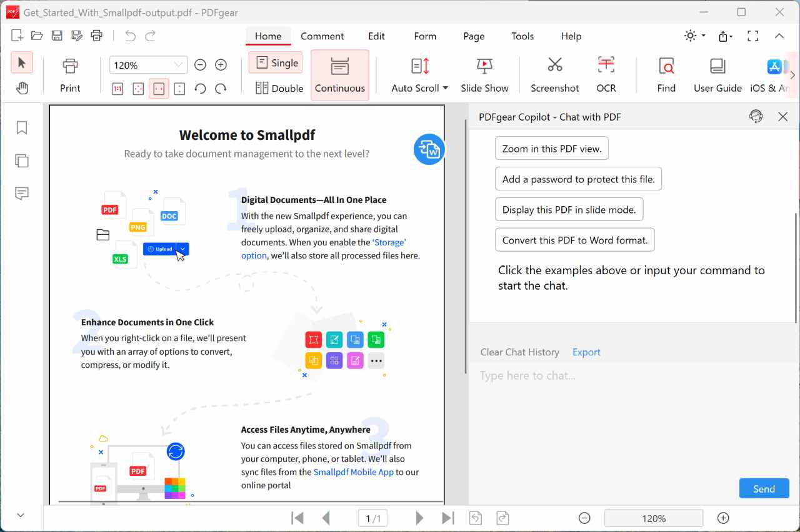Create a new PDF with the blank page icon
The width and height of the screenshot is (800, 532).
click(x=17, y=36)
